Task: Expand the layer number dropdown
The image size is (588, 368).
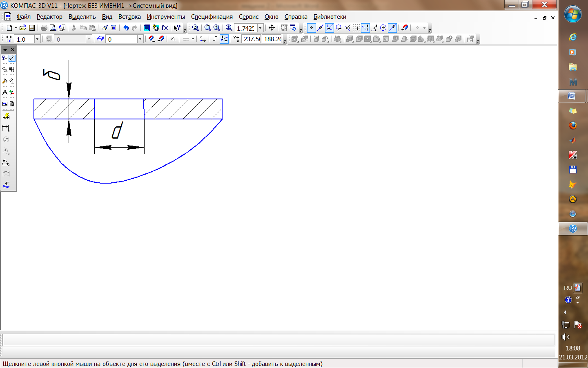Action: (140, 39)
